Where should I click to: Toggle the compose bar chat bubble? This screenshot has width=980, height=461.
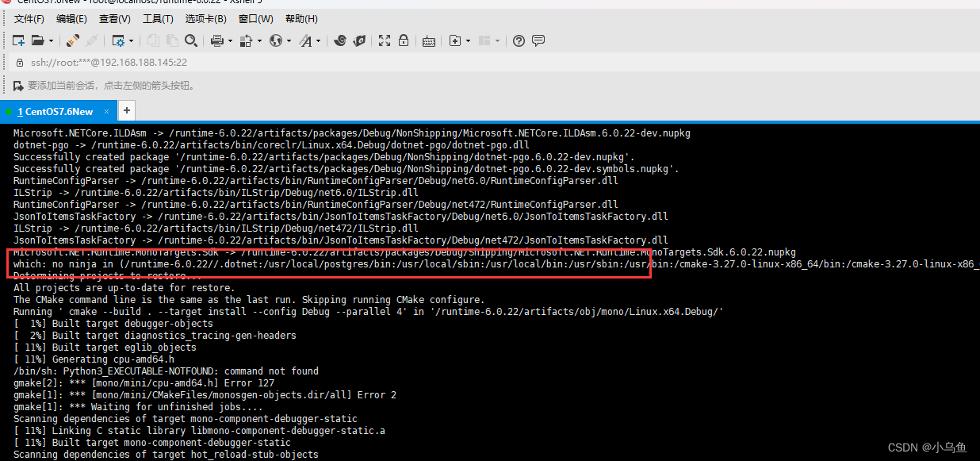tap(538, 40)
